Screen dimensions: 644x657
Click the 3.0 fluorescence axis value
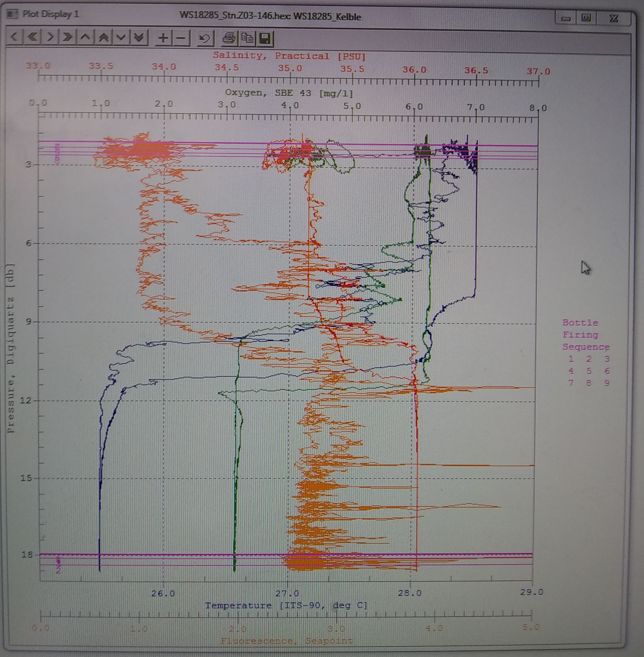(x=337, y=629)
